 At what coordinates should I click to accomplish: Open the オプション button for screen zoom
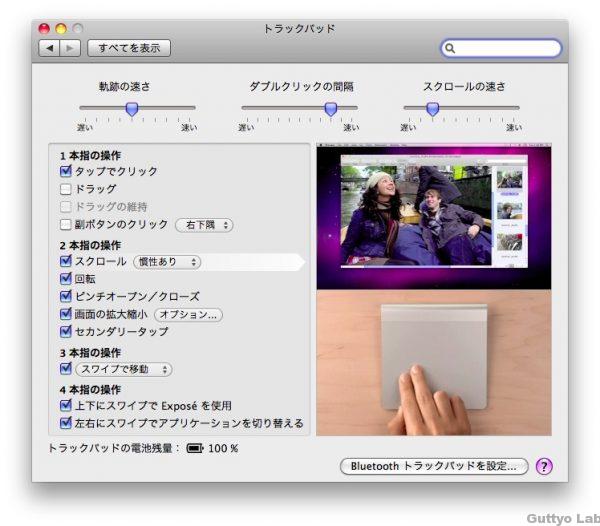[188, 315]
